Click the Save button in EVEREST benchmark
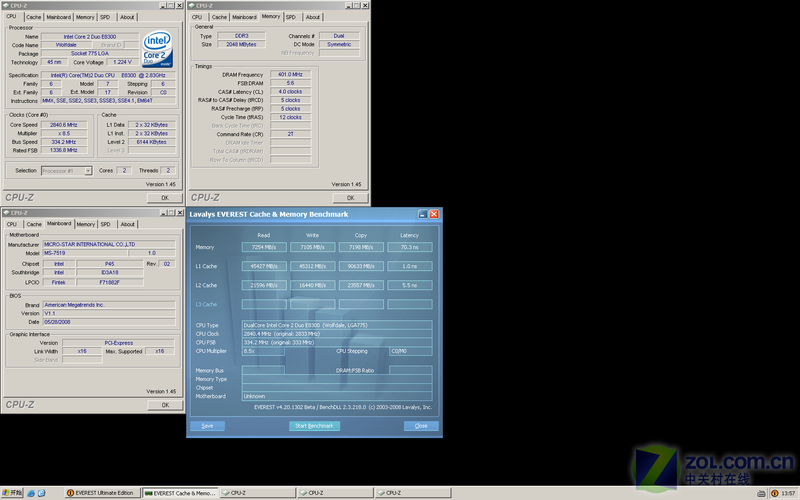The width and height of the screenshot is (800, 500). pyautogui.click(x=208, y=426)
